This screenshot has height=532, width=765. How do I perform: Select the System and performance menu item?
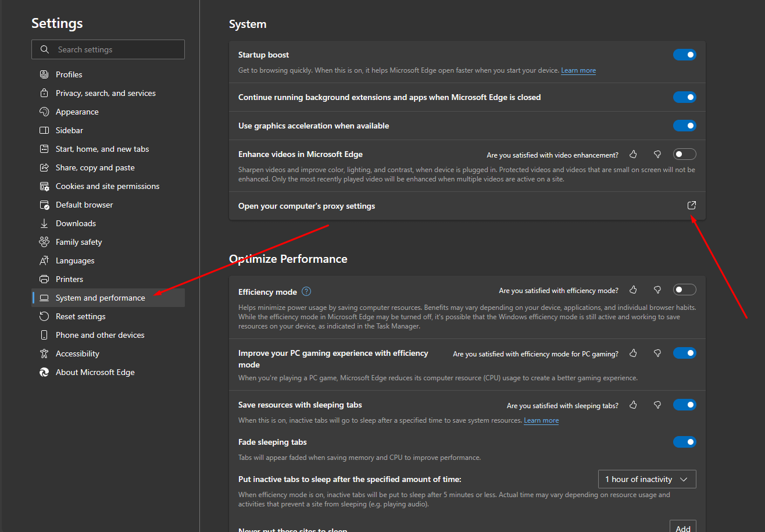click(x=108, y=298)
